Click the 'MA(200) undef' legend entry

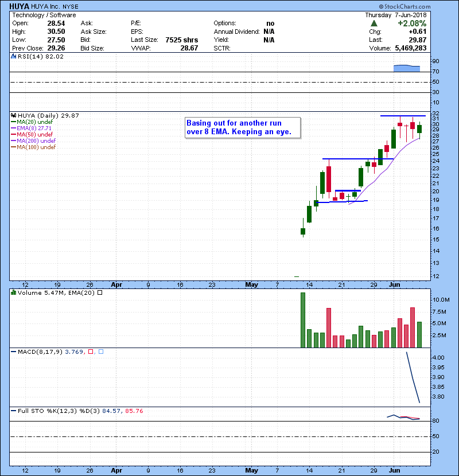click(x=36, y=141)
